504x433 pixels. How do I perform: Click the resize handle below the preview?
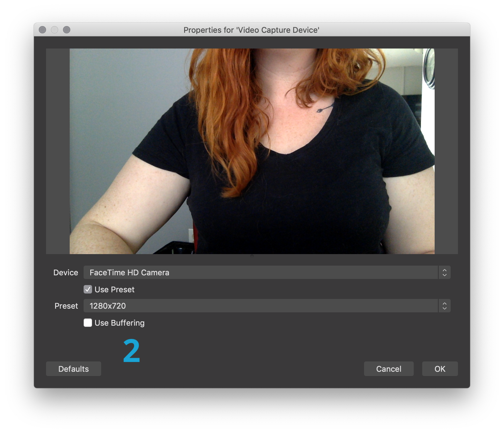pos(252,256)
